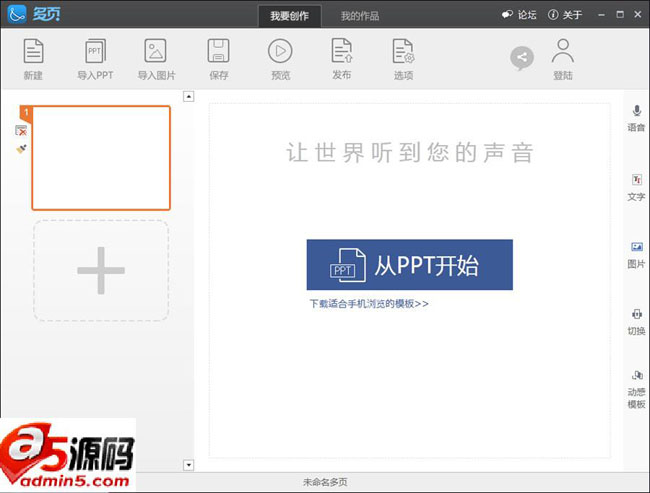Select the 图片 (Picture) tool in sidebar
Image resolution: width=650 pixels, height=493 pixels.
point(636,247)
